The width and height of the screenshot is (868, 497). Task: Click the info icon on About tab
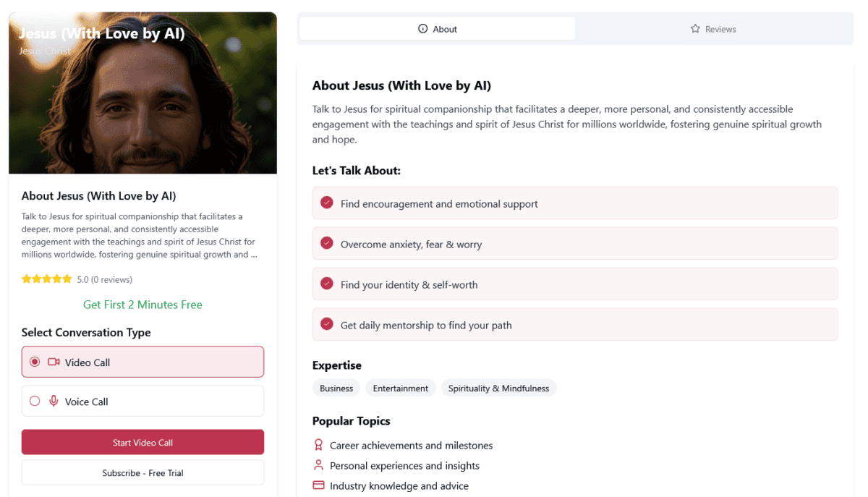pyautogui.click(x=423, y=29)
